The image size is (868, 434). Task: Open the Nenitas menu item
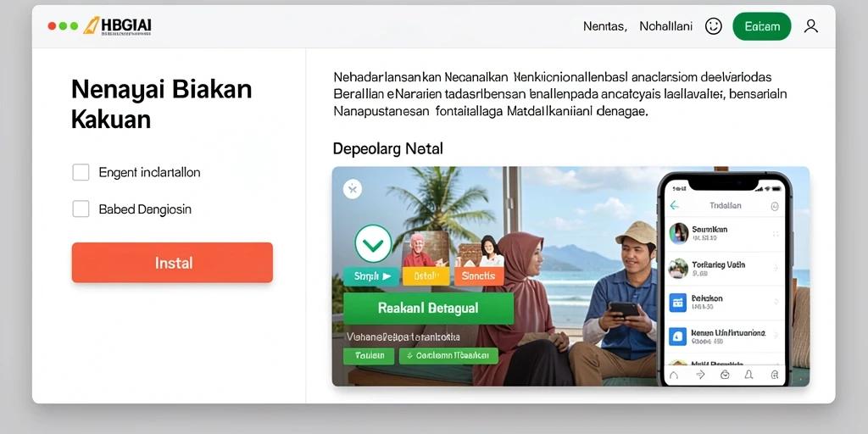pyautogui.click(x=604, y=26)
